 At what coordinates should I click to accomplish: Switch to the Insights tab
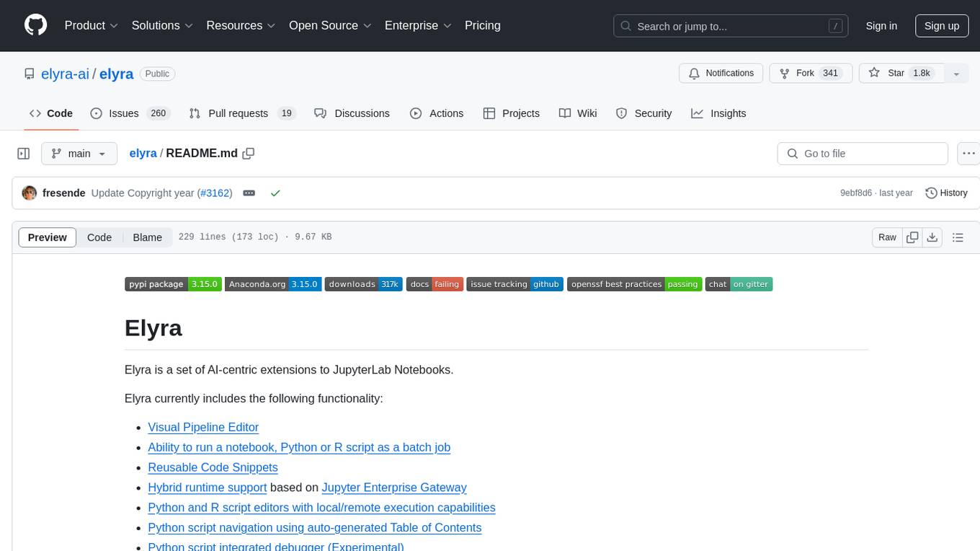pyautogui.click(x=718, y=113)
